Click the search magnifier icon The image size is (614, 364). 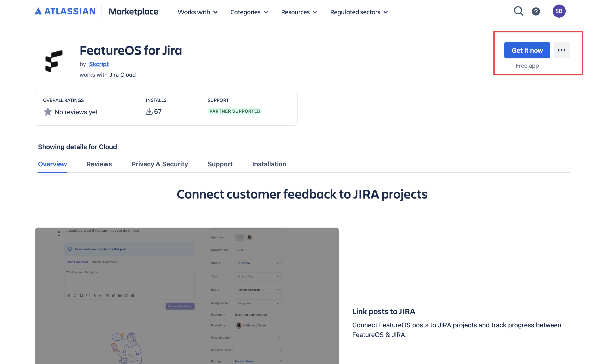(x=518, y=11)
